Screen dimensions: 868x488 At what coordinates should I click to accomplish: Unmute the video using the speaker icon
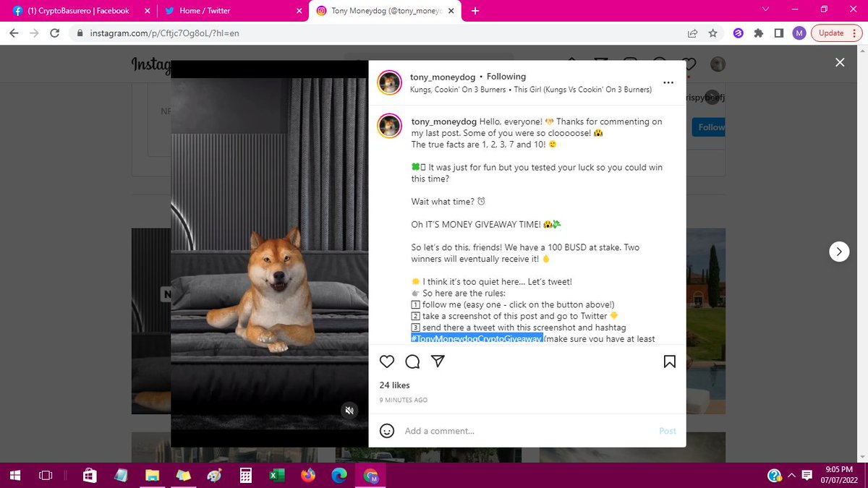coord(349,411)
